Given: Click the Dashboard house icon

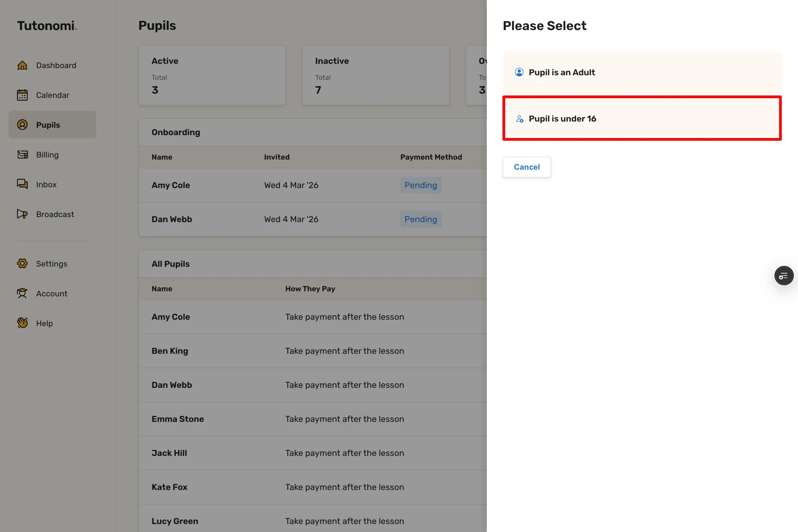Looking at the screenshot, I should click(x=22, y=65).
